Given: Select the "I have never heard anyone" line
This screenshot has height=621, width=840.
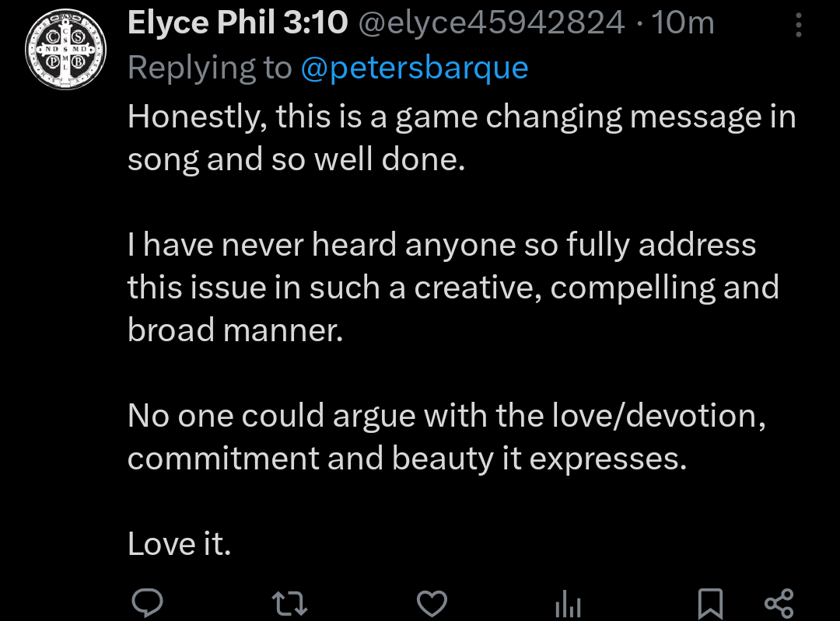Looking at the screenshot, I should click(441, 245).
